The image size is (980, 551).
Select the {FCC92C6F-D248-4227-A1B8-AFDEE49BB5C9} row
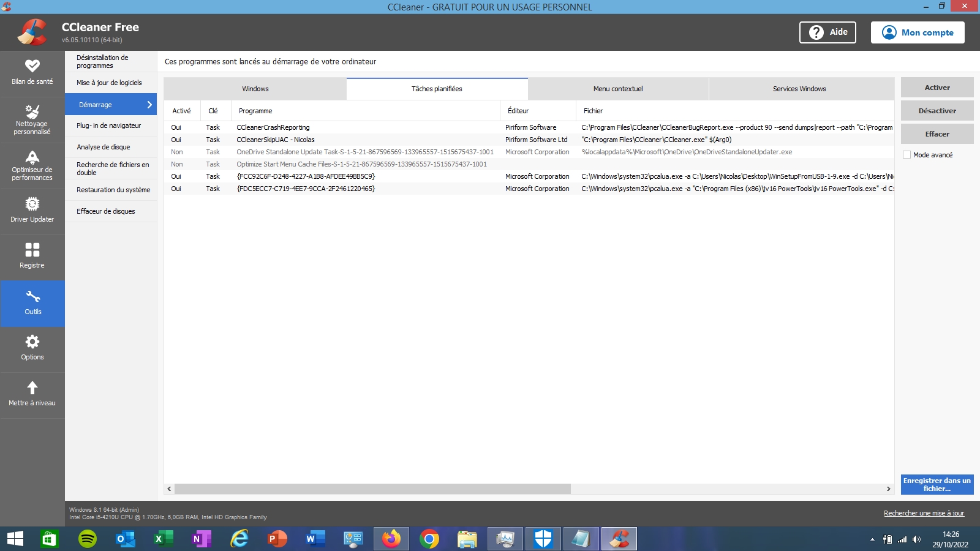[529, 176]
